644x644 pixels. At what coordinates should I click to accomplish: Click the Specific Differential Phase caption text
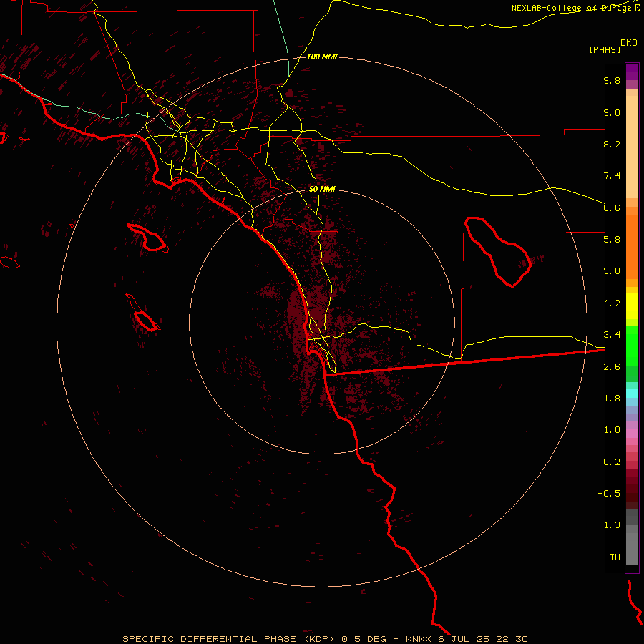pos(326,639)
